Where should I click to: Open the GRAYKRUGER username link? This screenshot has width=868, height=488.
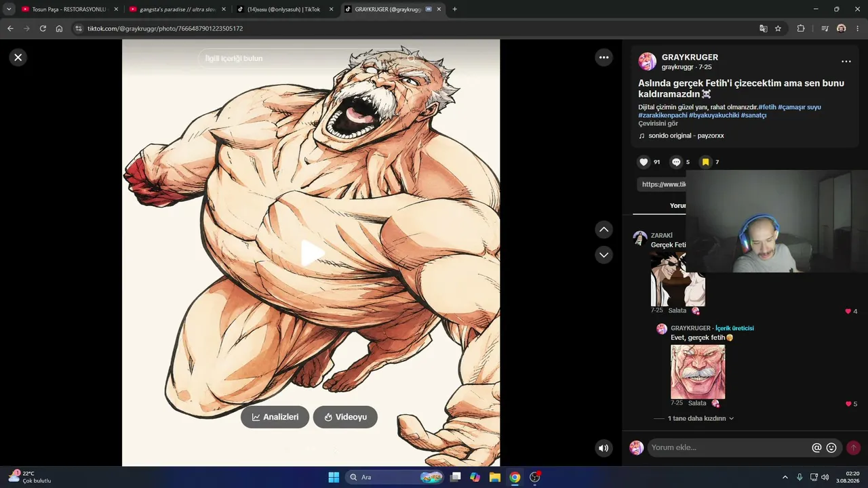[x=690, y=58]
